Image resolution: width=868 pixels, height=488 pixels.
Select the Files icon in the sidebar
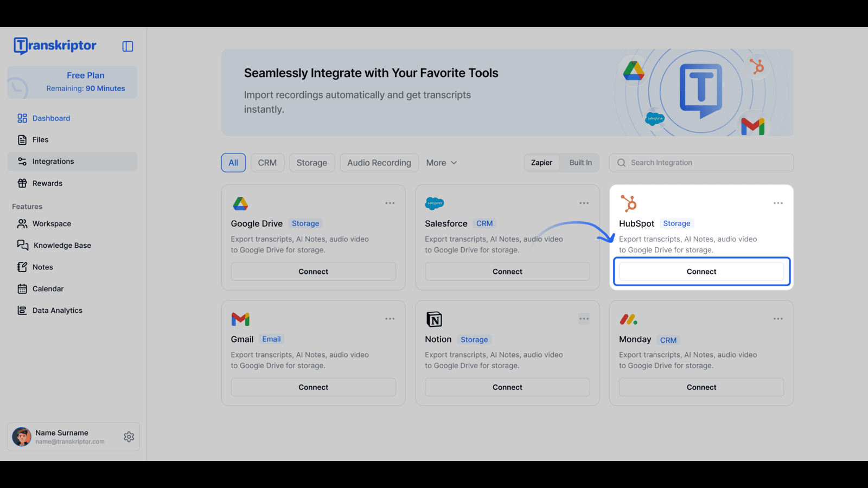click(22, 139)
